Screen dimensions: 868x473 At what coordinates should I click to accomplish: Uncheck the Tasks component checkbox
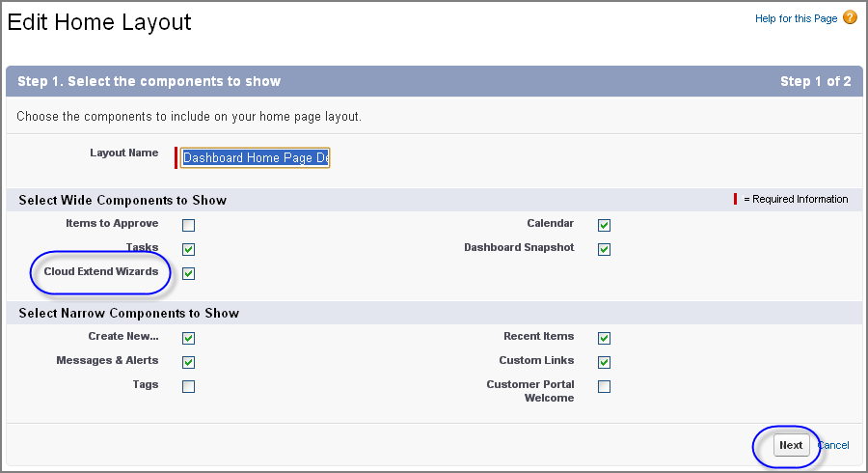point(189,249)
